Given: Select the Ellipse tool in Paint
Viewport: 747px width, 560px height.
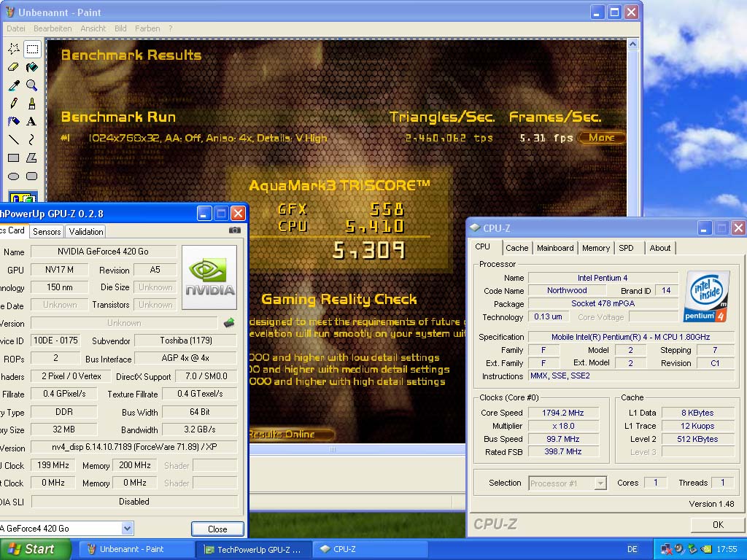Looking at the screenshot, I should click(x=14, y=176).
